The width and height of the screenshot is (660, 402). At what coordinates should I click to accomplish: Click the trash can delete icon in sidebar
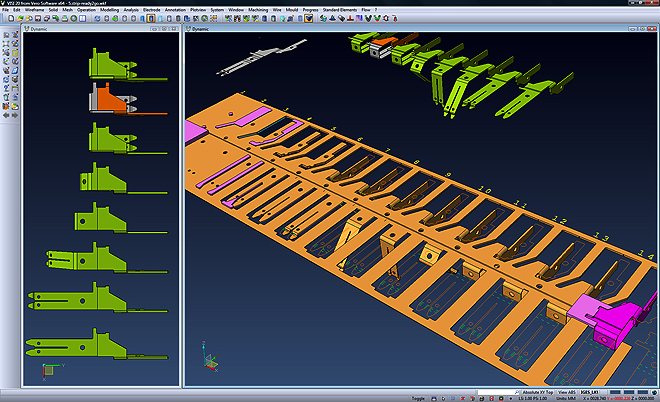click(6, 97)
